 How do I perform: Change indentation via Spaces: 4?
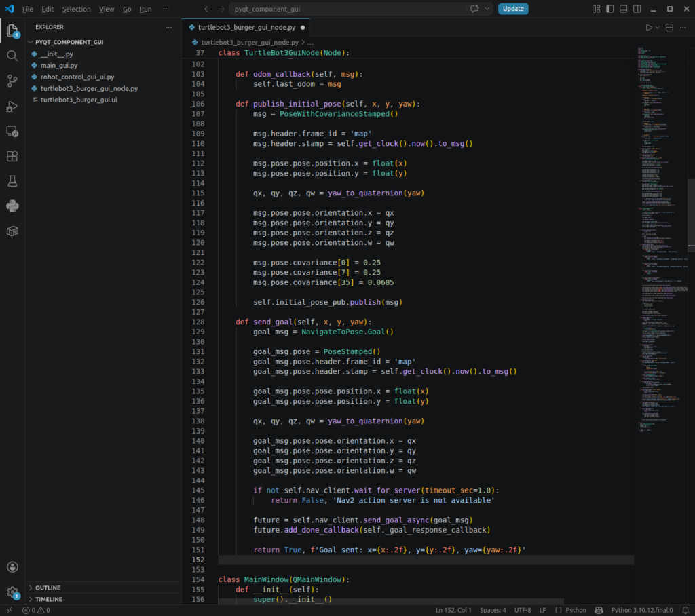pos(493,611)
